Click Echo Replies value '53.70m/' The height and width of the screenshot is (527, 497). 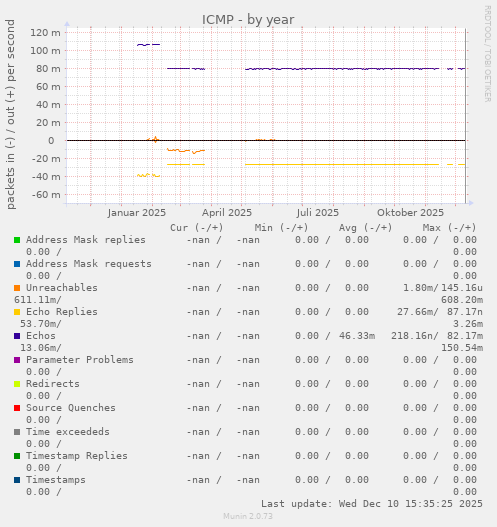coord(41,324)
